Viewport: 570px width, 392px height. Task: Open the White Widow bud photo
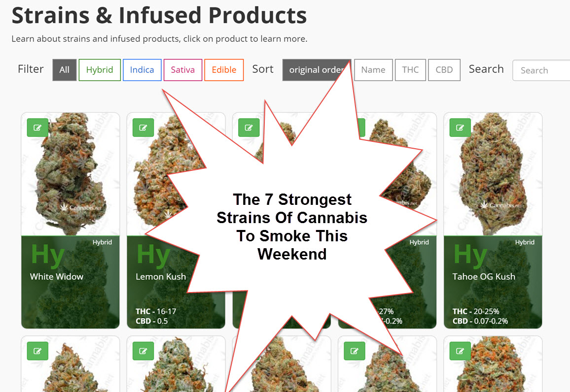click(71, 174)
